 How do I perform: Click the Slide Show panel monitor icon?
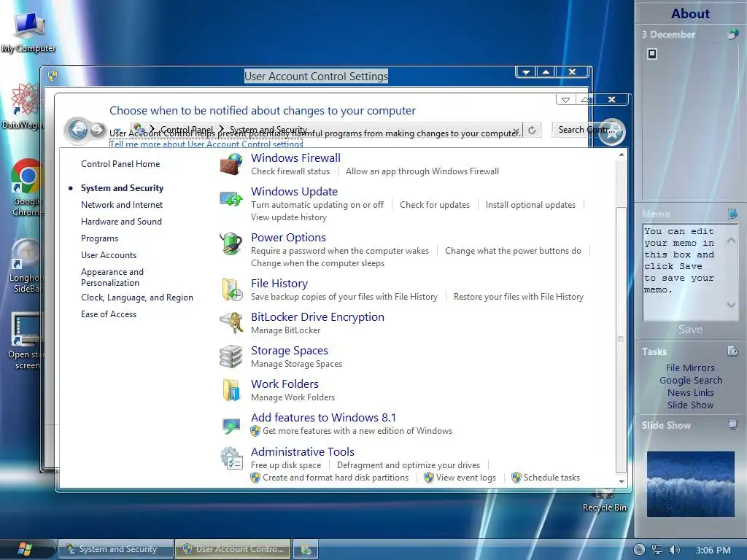[x=732, y=425]
